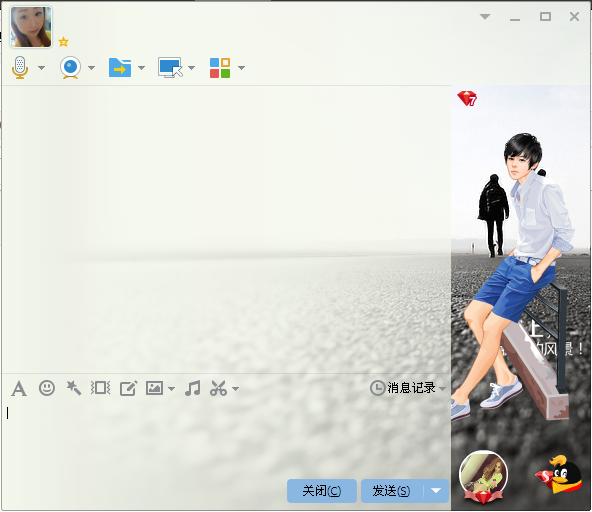Image resolution: width=592 pixels, height=512 pixels.
Task: Click the 关闭(C) button
Action: click(x=322, y=491)
